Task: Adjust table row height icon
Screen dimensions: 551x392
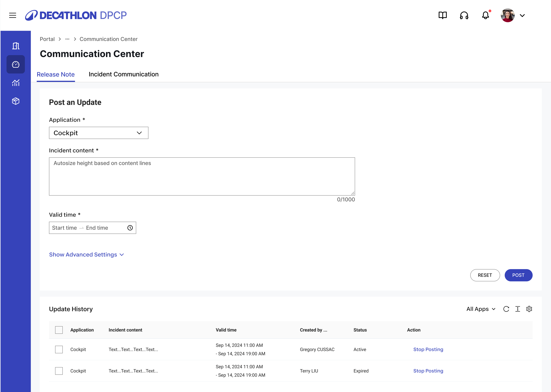Action: tap(518, 309)
